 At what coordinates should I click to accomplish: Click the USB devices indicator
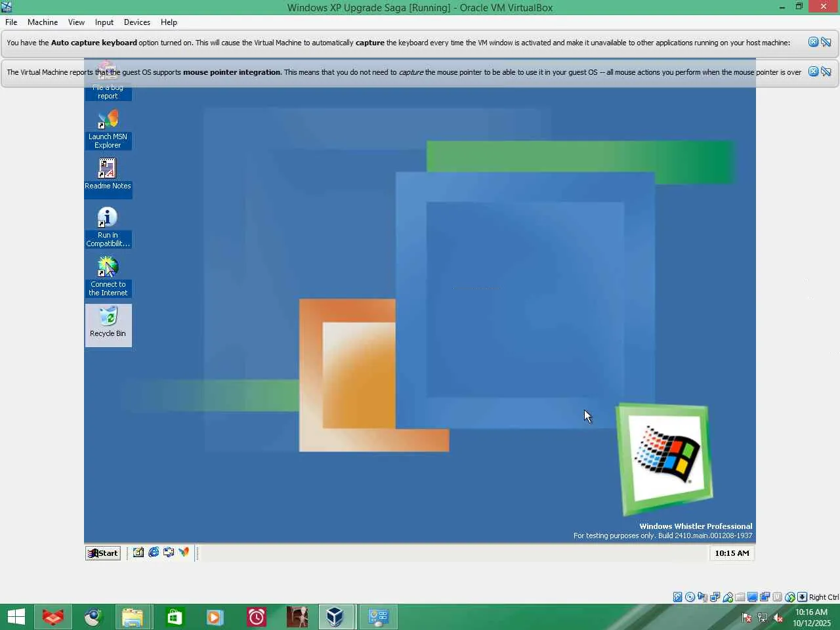(728, 597)
